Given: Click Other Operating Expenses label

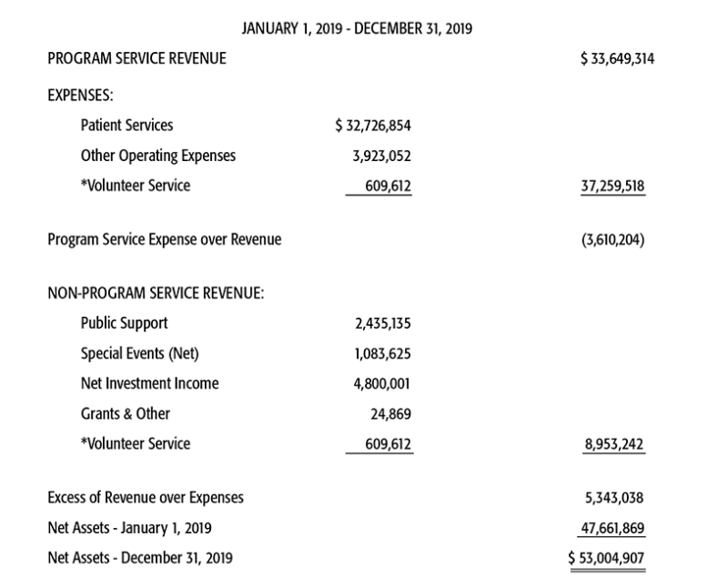Looking at the screenshot, I should tap(158, 156).
